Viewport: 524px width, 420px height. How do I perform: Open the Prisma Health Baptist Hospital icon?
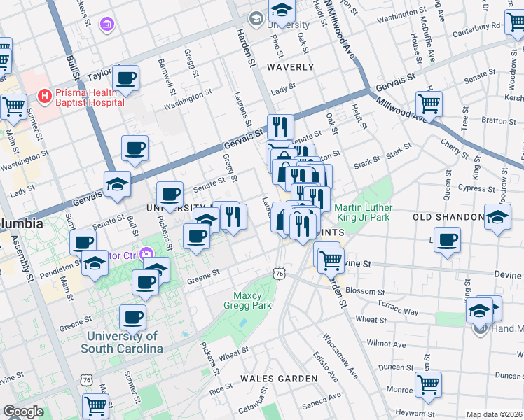[44, 97]
